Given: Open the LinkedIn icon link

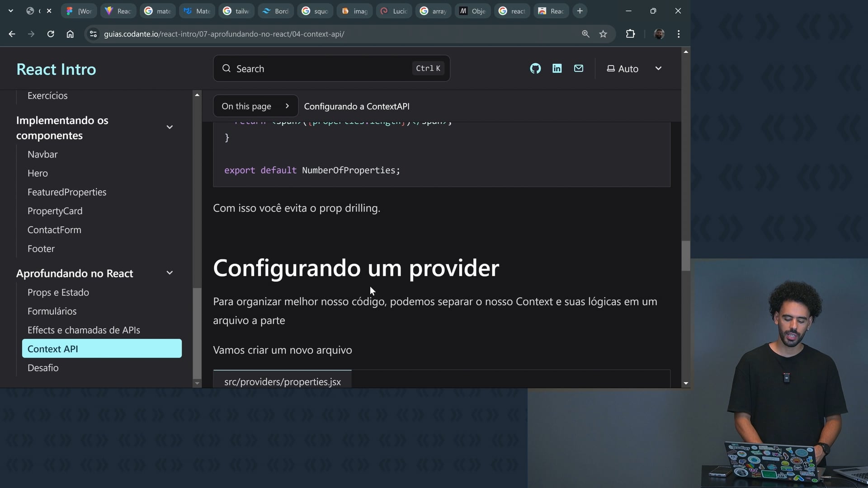Looking at the screenshot, I should (x=557, y=69).
